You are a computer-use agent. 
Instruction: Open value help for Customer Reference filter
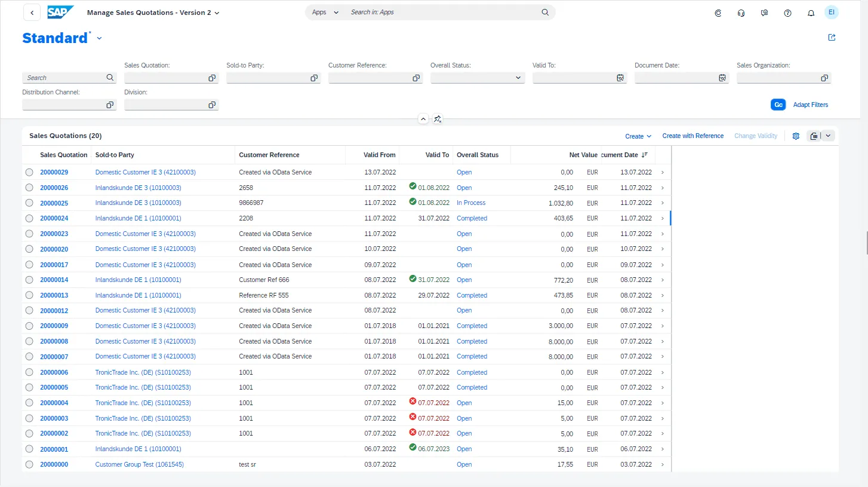[x=416, y=78]
